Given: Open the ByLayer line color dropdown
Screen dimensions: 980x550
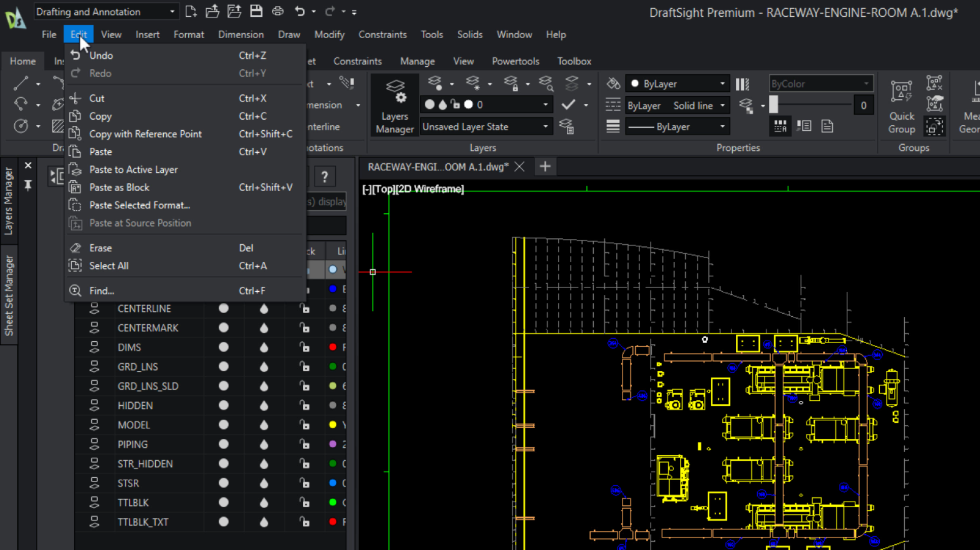Looking at the screenshot, I should click(x=677, y=84).
